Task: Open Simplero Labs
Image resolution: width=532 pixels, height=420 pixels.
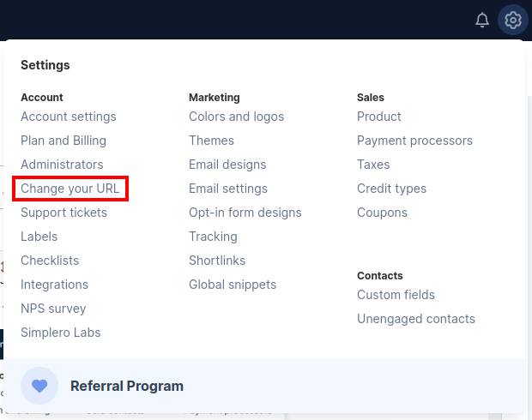Action: [x=61, y=333]
